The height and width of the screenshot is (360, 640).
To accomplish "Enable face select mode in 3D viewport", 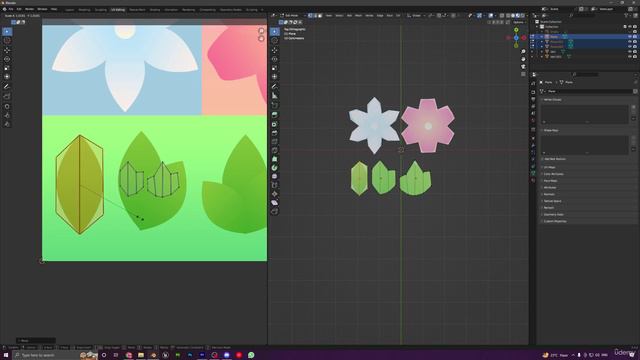I will 320,16.
